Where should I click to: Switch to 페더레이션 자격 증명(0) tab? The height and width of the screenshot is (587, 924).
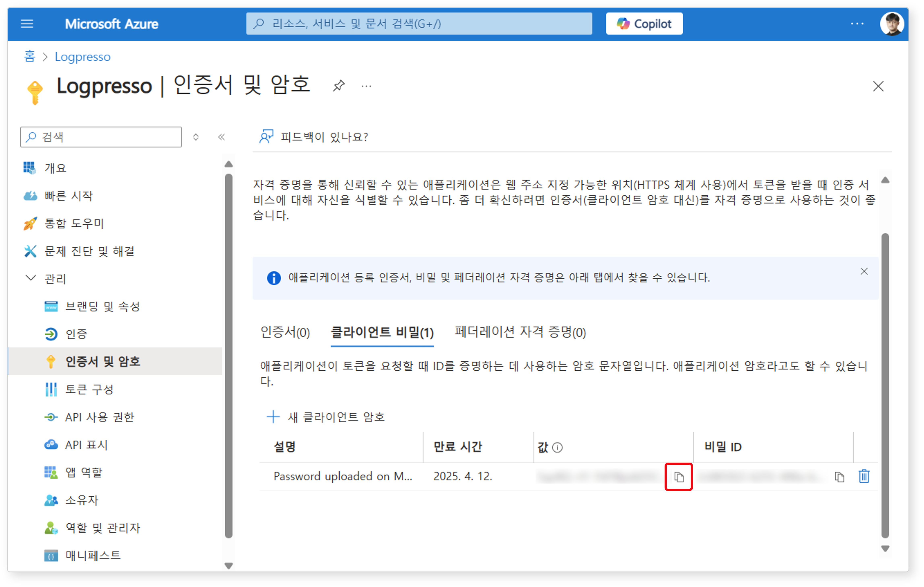[x=520, y=332]
